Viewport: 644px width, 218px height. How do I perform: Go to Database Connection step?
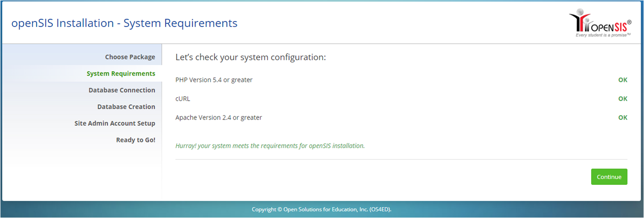122,90
